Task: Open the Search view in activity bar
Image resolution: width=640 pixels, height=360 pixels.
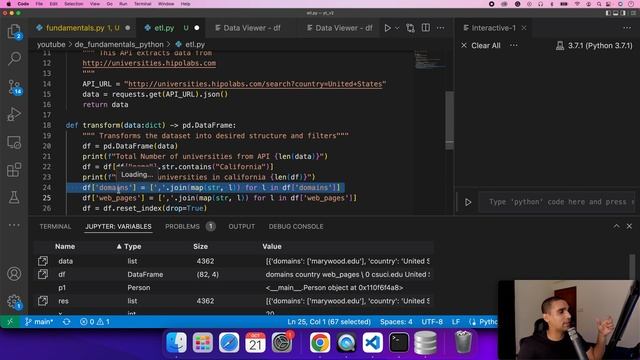Action: (x=14, y=59)
